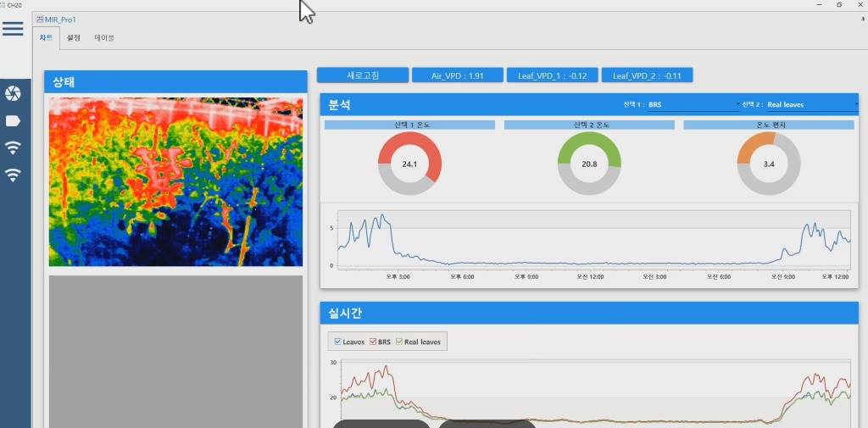The height and width of the screenshot is (428, 868).
Task: Open the 선택 2 Real leaves dropdown
Action: pos(812,104)
